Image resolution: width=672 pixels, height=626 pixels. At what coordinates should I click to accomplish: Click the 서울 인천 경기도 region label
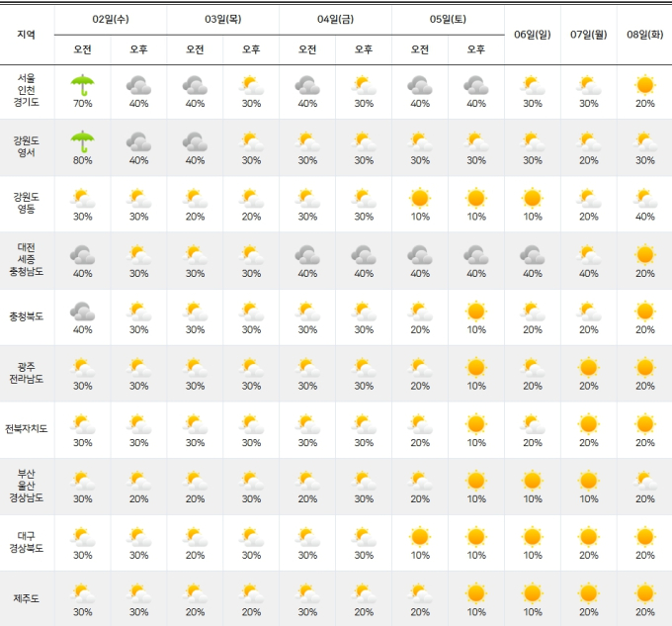click(x=26, y=90)
